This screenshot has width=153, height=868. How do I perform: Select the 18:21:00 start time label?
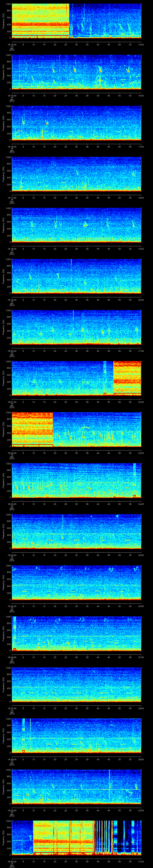tap(12, 402)
